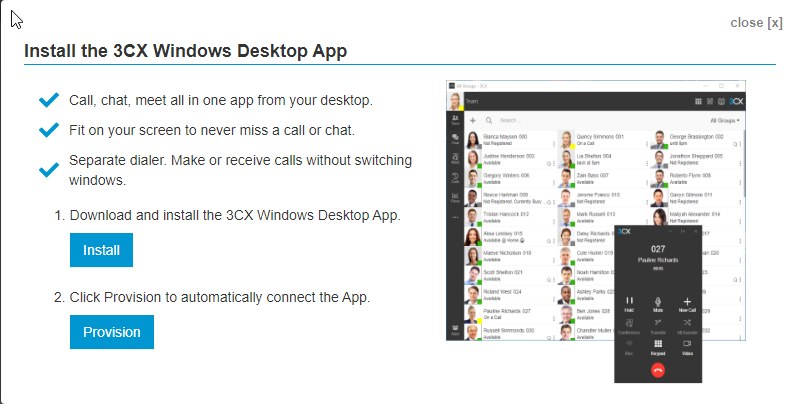The height and width of the screenshot is (404, 787).
Task: Click the Panel chart icon in sidebar
Action: 455,198
